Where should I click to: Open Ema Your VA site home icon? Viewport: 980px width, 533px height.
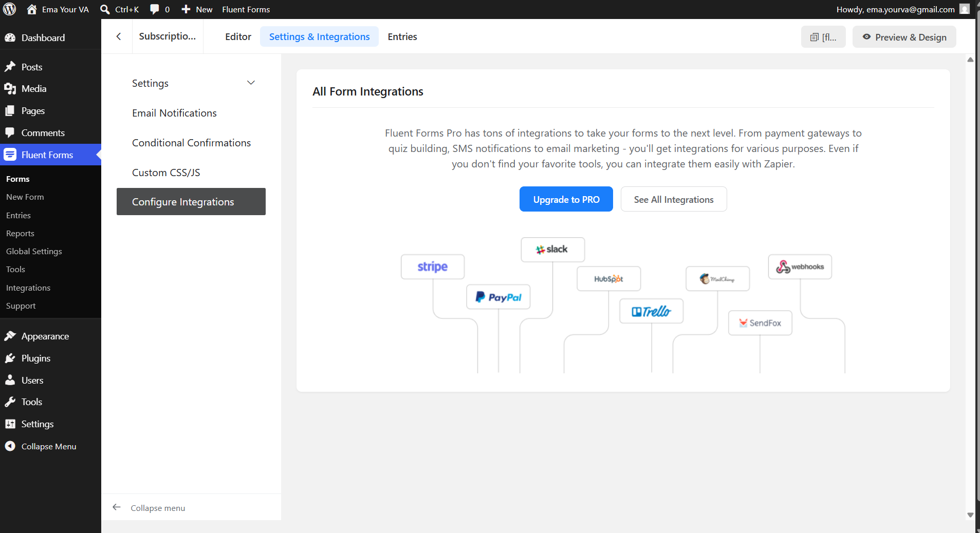pyautogui.click(x=32, y=9)
